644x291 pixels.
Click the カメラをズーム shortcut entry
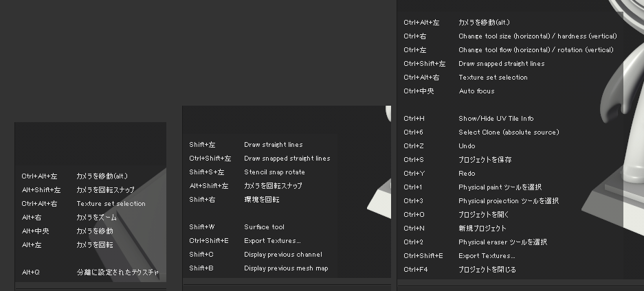click(x=96, y=218)
